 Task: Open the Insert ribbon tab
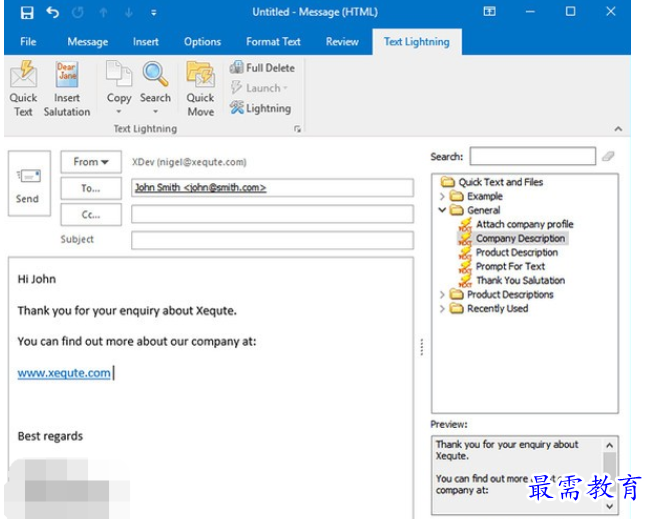[146, 42]
